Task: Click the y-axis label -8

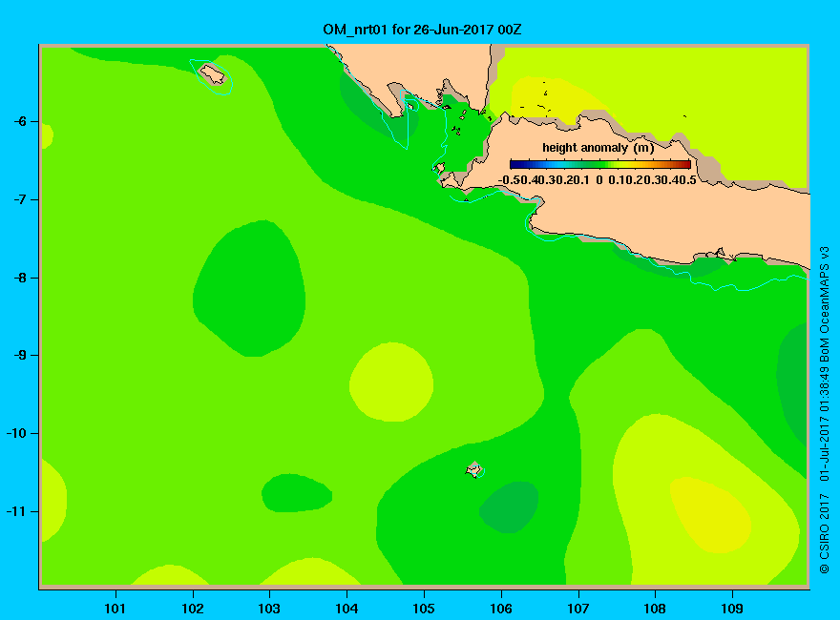Action: (x=20, y=278)
